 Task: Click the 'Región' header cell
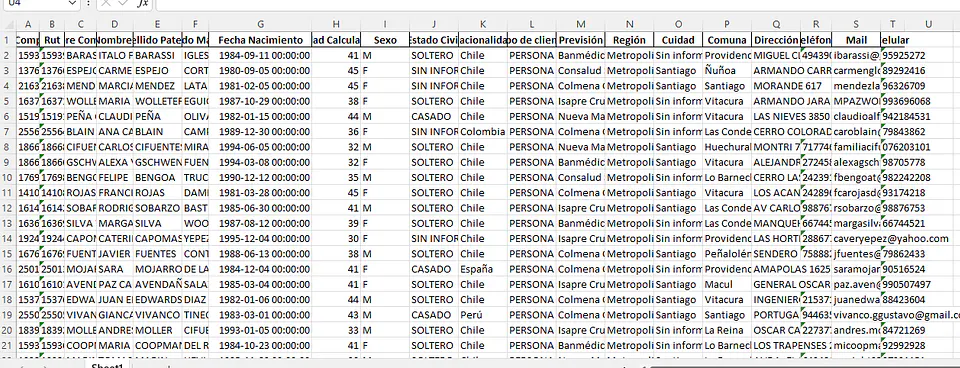pos(629,40)
